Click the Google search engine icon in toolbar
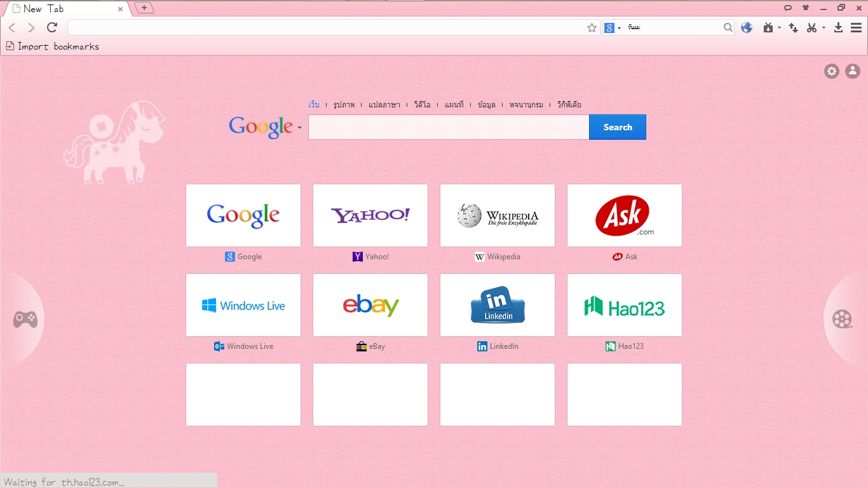The height and width of the screenshot is (488, 868). pos(609,27)
